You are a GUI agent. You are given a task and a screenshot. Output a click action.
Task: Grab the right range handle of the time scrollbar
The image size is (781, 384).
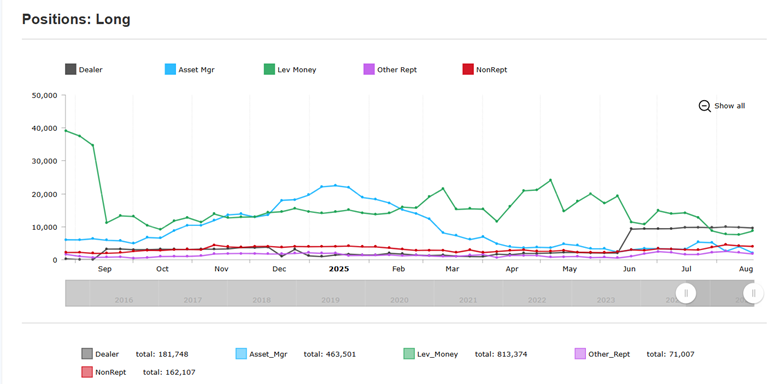point(753,293)
